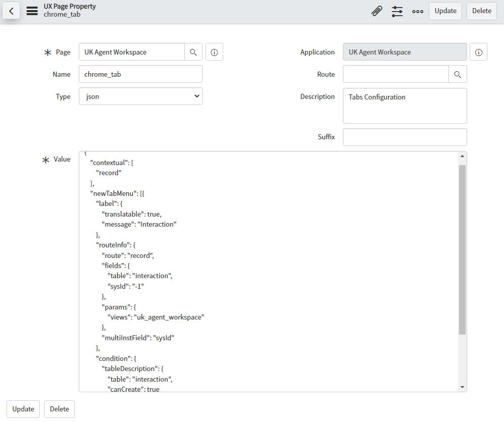Open the form context hamburger menu
This screenshot has height=422, width=504.
pos(32,11)
